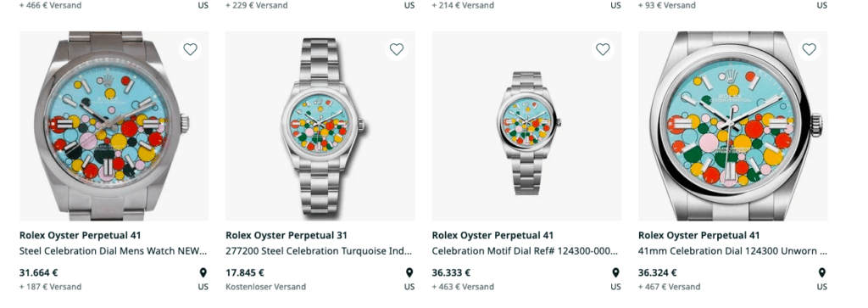Click location pin beside 17.845 € price
868x308 pixels.
pyautogui.click(x=409, y=272)
